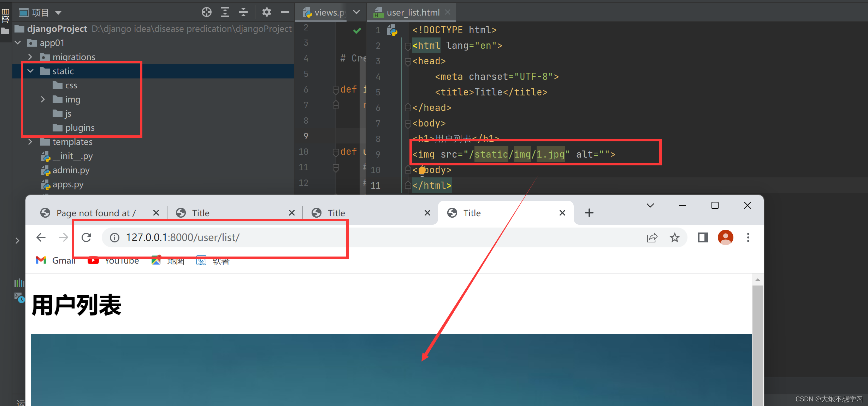The width and height of the screenshot is (868, 406).
Task: Collapse the static folder
Action: (31, 71)
